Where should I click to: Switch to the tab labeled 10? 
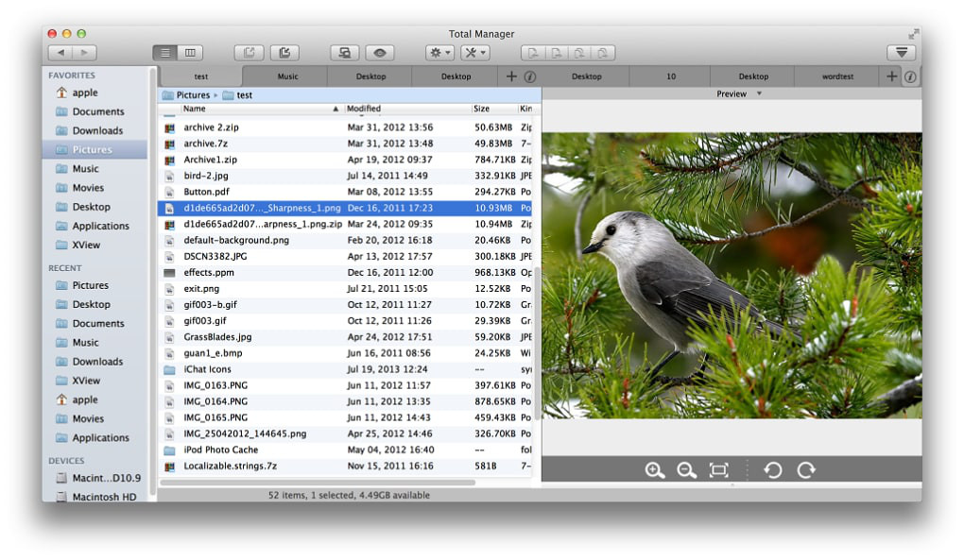[x=671, y=76]
